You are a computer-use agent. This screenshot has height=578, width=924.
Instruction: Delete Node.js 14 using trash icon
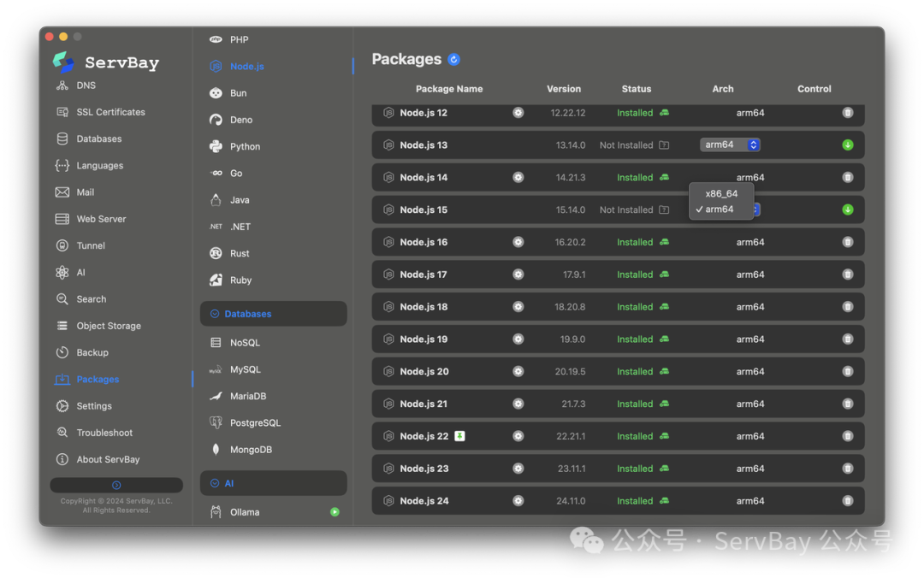(x=847, y=177)
